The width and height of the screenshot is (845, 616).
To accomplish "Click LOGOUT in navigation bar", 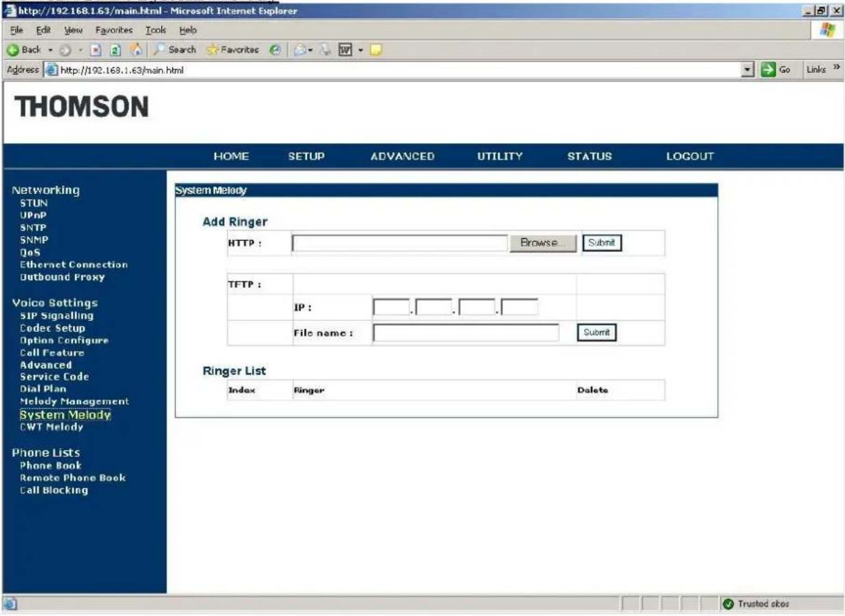I will click(690, 156).
